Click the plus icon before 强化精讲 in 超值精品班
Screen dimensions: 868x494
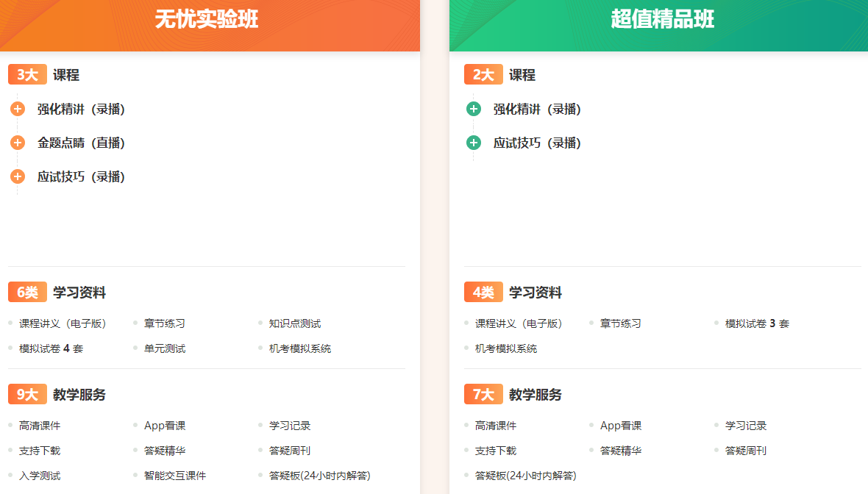(472, 109)
